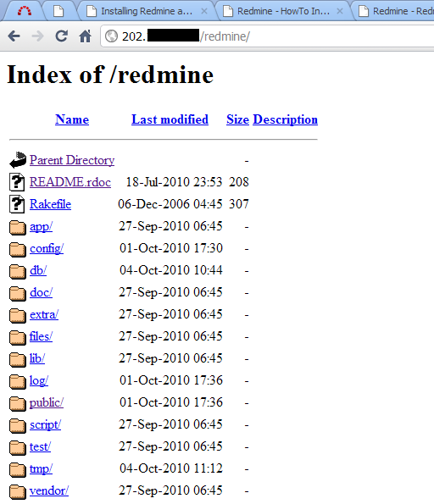
Task: Open the Parent Directory link
Action: coord(72,160)
